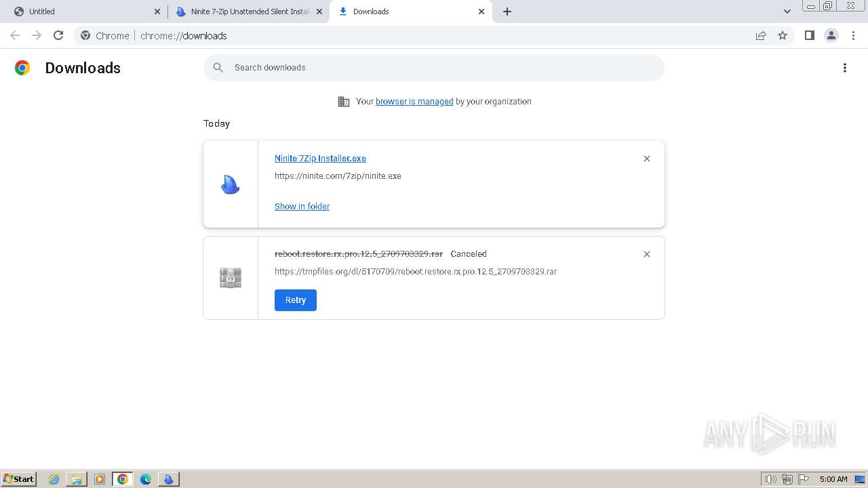Click the 5:00 AM system clock
This screenshot has width=868, height=488.
point(833,479)
